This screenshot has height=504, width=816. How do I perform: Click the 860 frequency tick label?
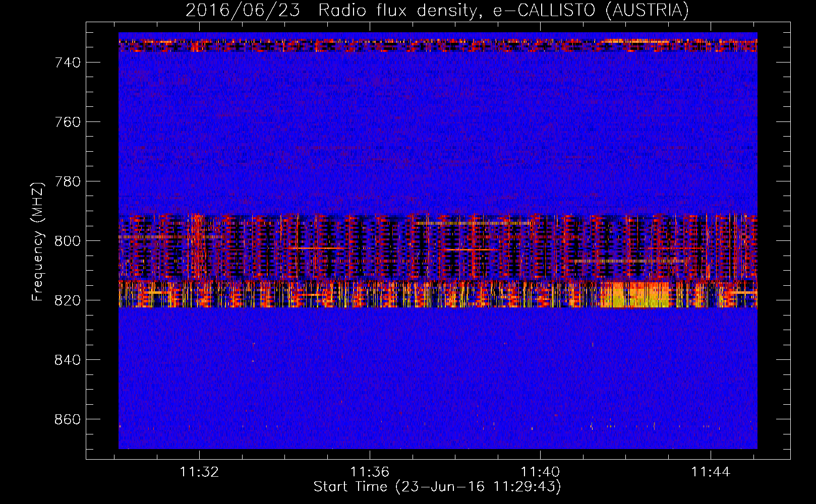click(x=68, y=419)
